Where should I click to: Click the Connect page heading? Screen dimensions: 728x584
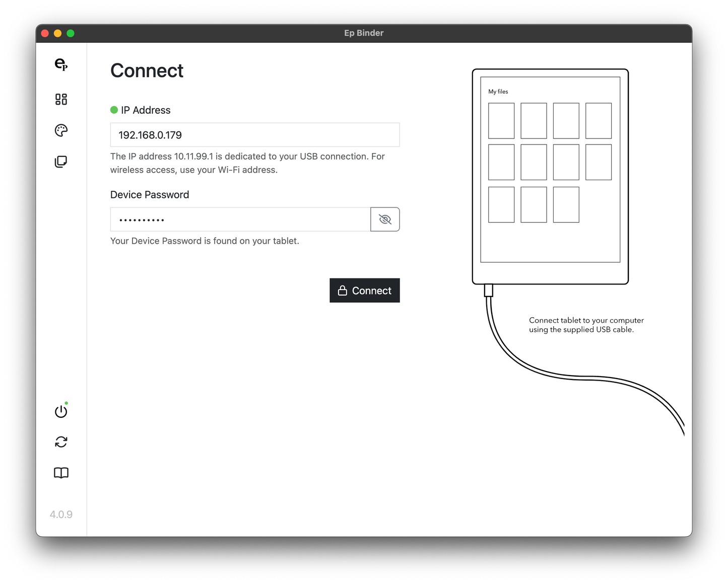pos(147,70)
